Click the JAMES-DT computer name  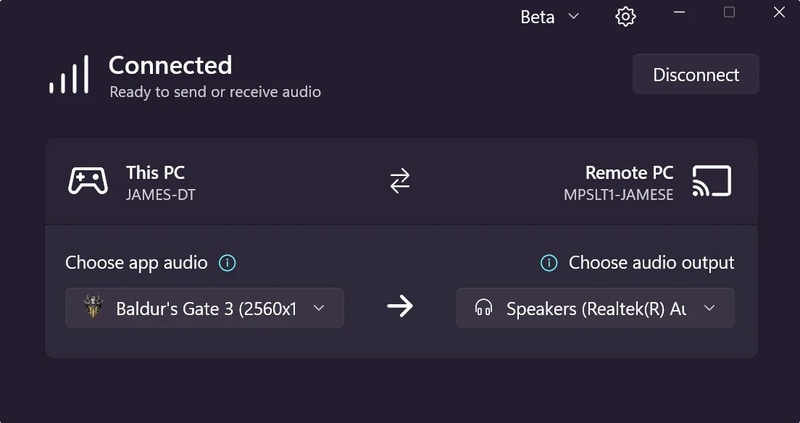(x=161, y=195)
